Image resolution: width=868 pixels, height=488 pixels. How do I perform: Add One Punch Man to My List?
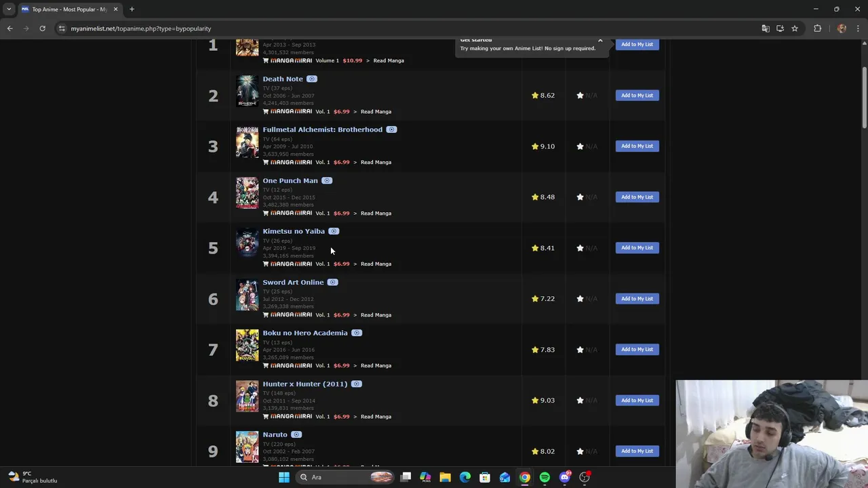[637, 197]
